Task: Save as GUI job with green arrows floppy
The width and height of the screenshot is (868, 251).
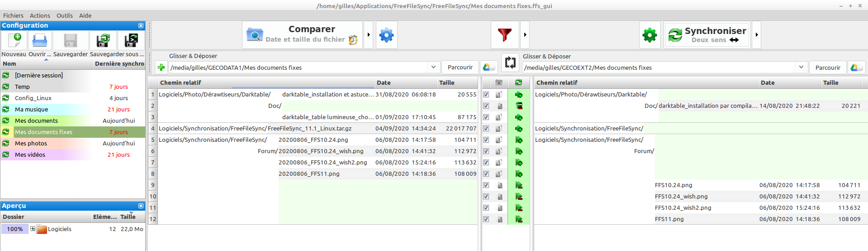Action: click(103, 40)
